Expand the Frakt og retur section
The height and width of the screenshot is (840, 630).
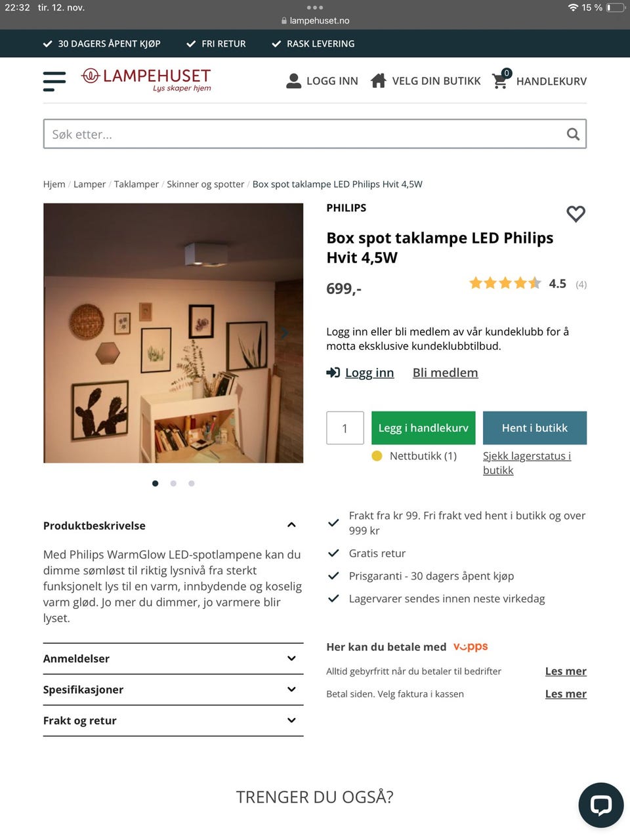[291, 720]
